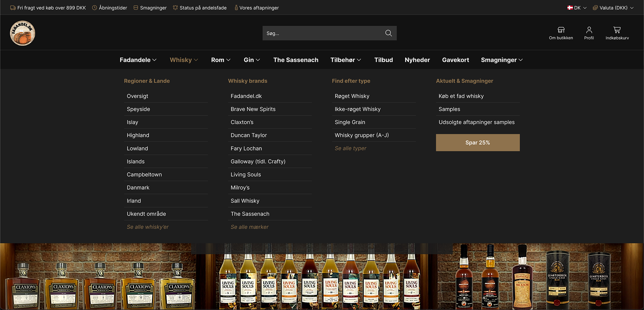Expand the Tilbehør menu
This screenshot has height=310, width=644.
pos(346,60)
